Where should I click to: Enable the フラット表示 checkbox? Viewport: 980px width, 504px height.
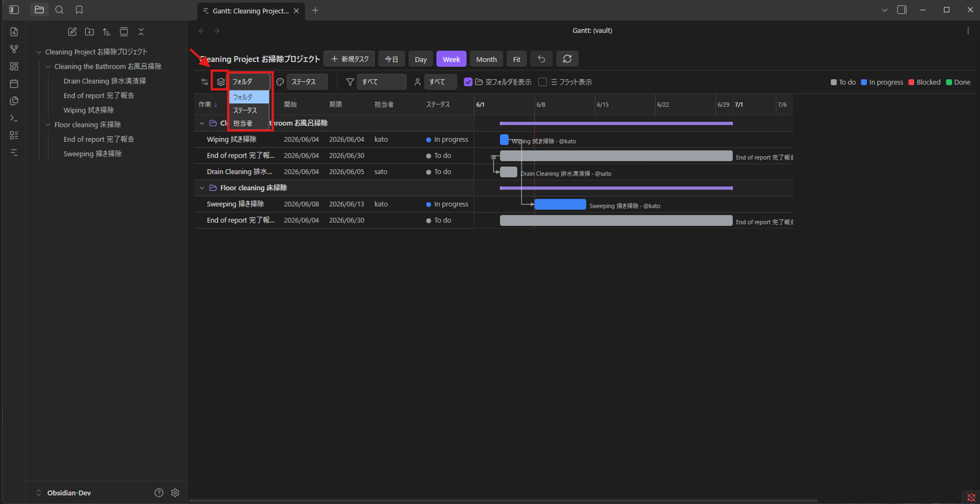[x=543, y=82]
